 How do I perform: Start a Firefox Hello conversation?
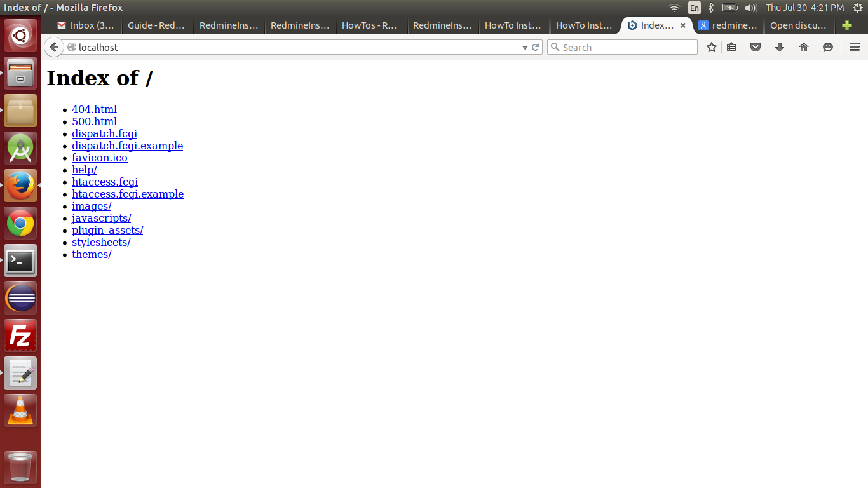[x=827, y=46]
